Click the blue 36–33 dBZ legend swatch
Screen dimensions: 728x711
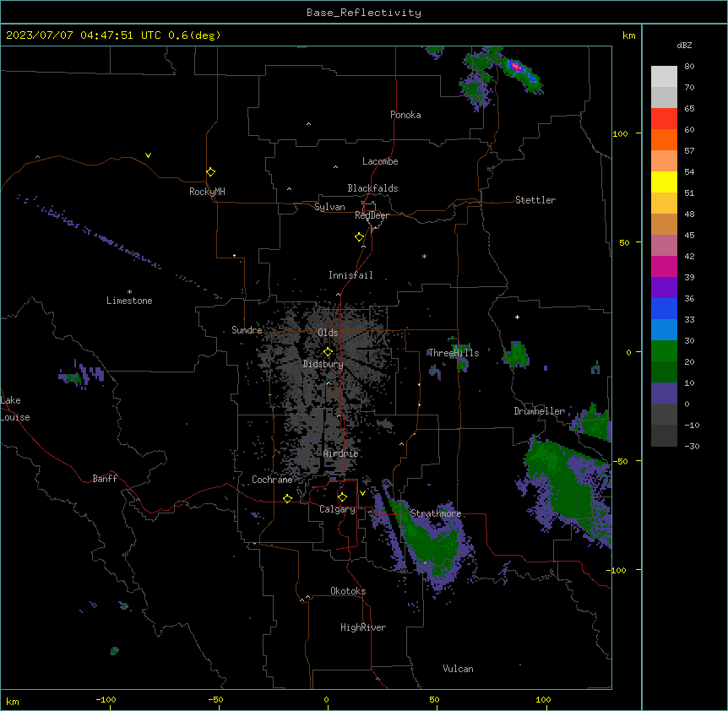(x=664, y=308)
